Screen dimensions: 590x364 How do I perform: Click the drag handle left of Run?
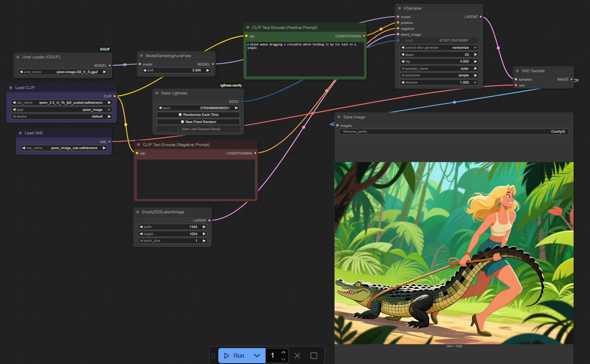(213, 356)
